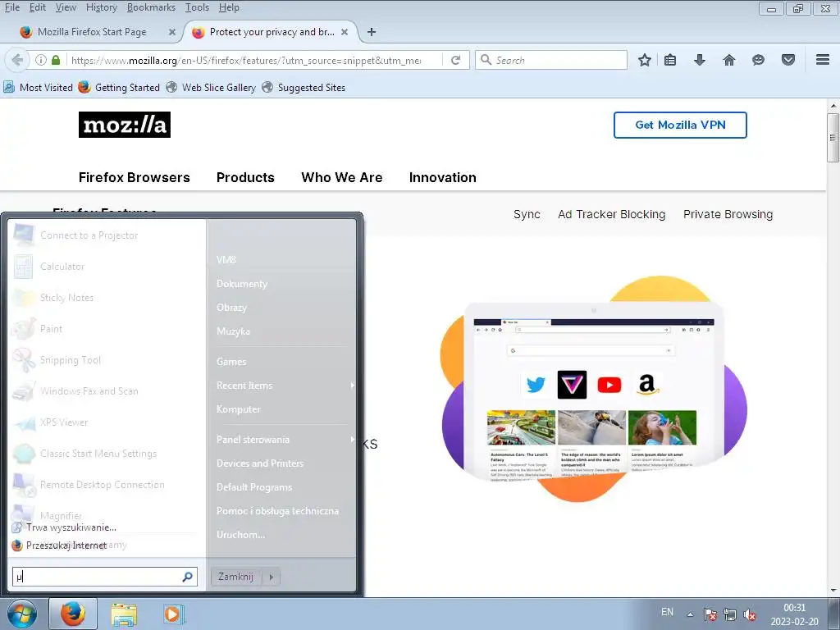Reload the current page
This screenshot has width=840, height=630.
[x=456, y=60]
